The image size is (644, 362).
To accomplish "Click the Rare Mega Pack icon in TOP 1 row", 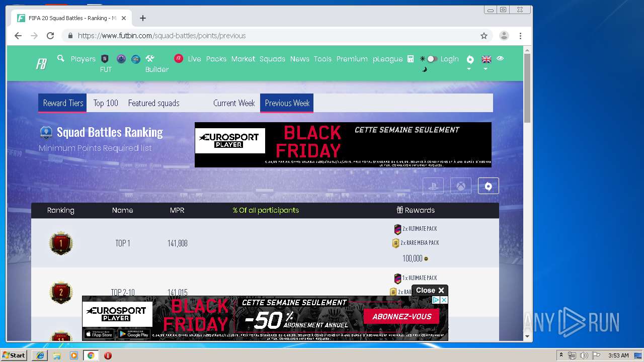I will click(x=396, y=243).
